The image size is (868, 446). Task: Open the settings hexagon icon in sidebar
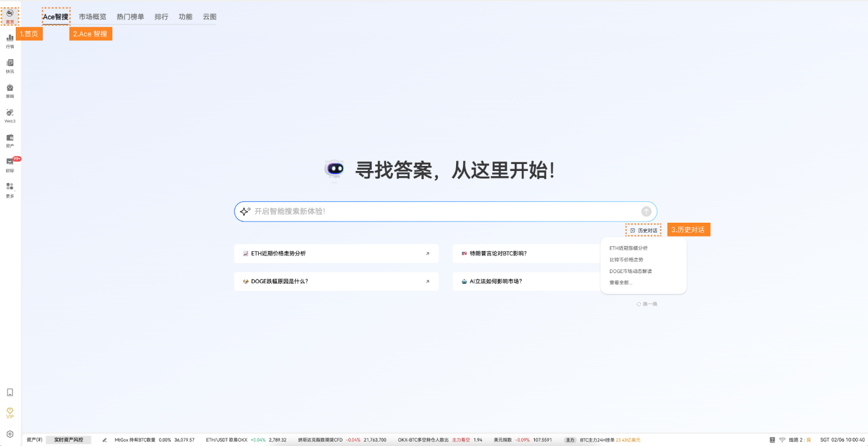[9, 434]
